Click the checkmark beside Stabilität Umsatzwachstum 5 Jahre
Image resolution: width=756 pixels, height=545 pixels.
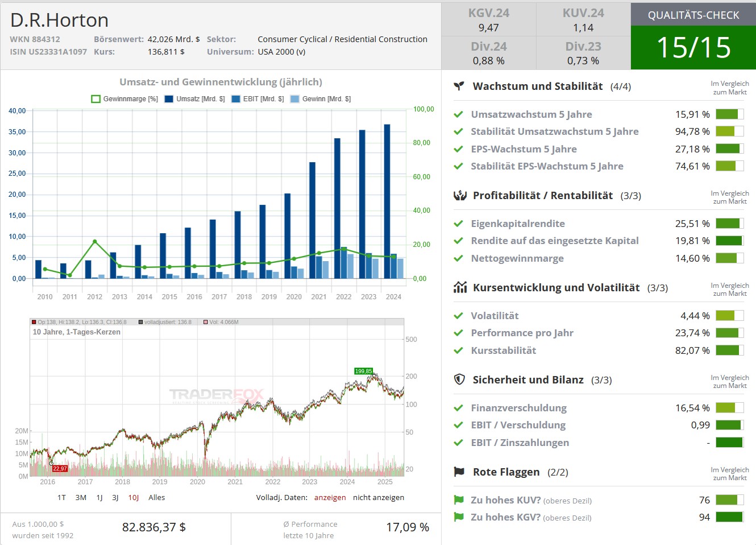tap(458, 131)
